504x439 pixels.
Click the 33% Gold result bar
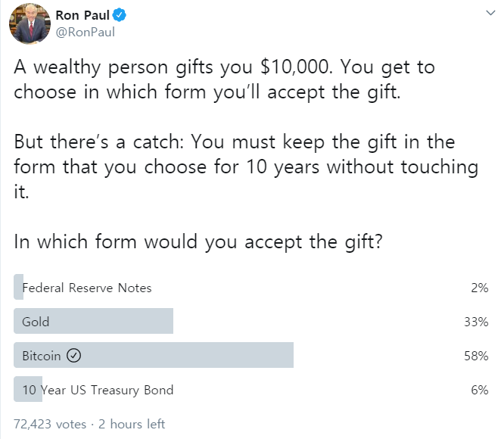coord(94,321)
